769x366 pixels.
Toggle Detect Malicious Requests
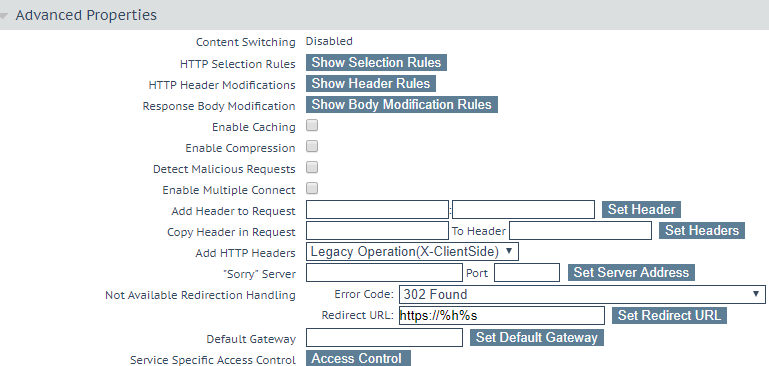[312, 167]
